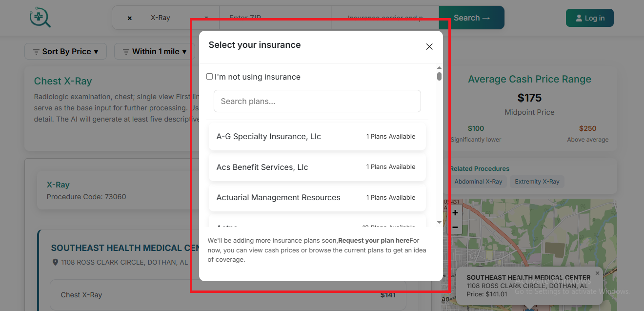This screenshot has height=311, width=644.
Task: Click the Enter ZIP field
Action: coord(275,18)
